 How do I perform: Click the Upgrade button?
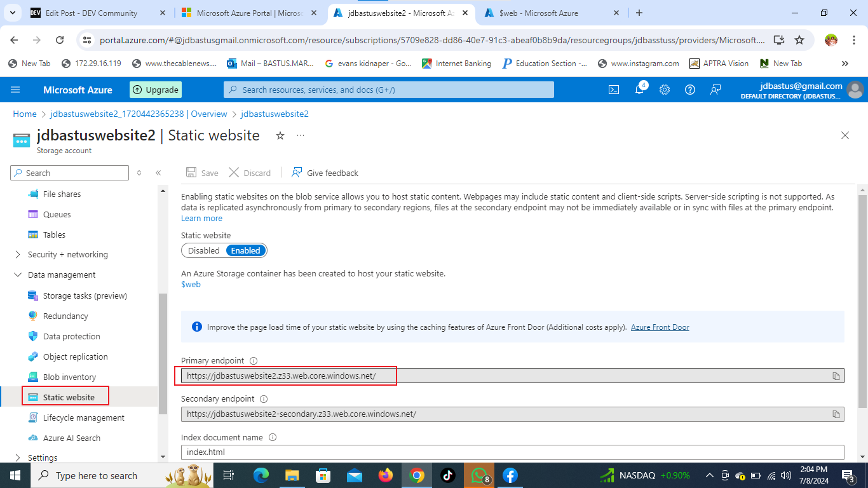coord(156,90)
